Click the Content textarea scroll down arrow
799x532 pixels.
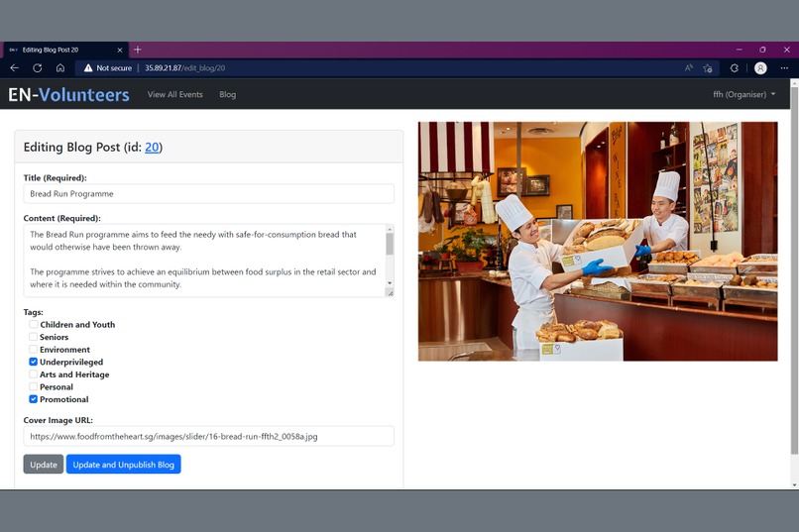[x=390, y=283]
